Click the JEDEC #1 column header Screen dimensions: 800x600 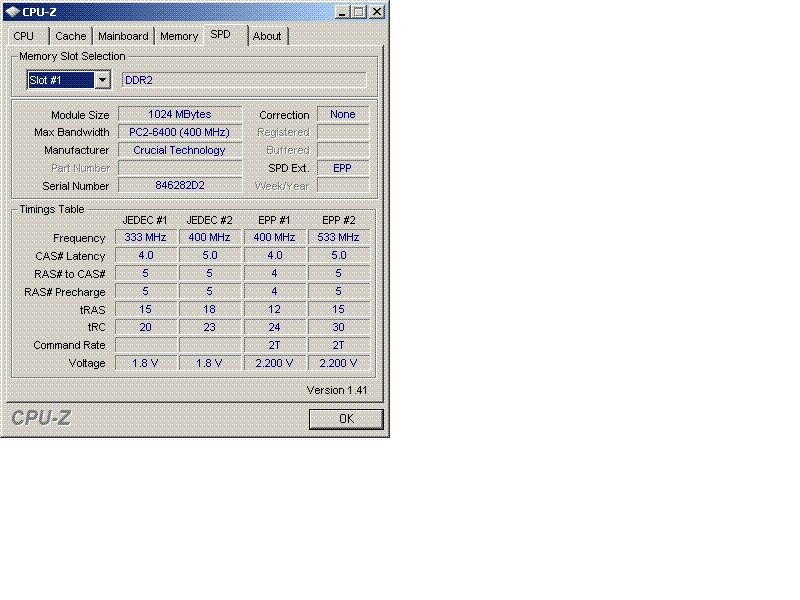145,220
